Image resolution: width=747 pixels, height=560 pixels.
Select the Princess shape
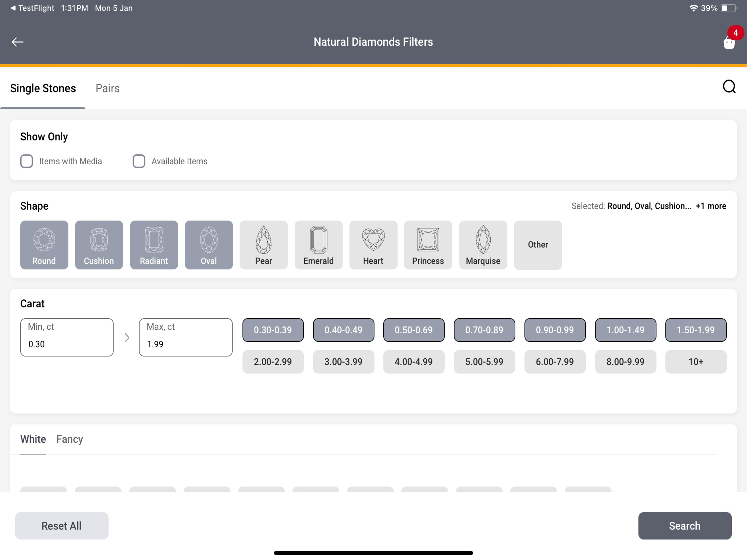coord(428,245)
